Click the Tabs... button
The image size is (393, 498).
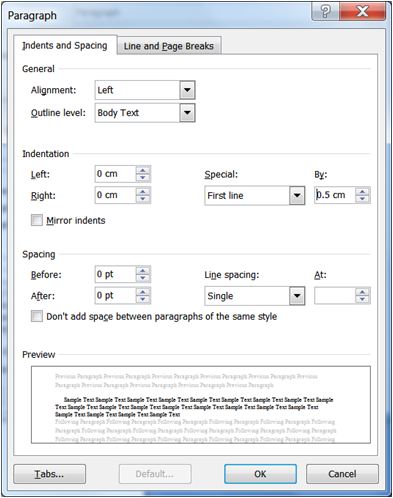49,474
